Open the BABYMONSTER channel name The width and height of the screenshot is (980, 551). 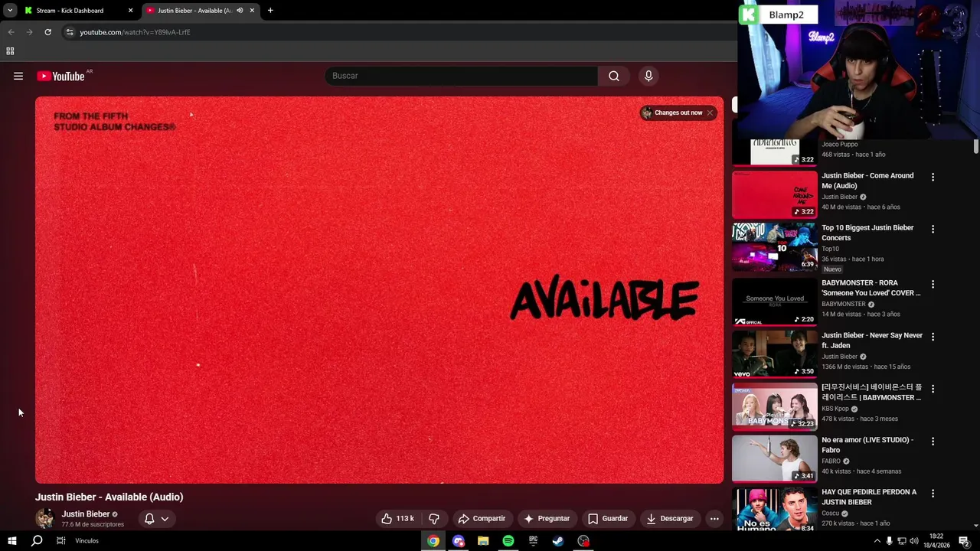[844, 304]
